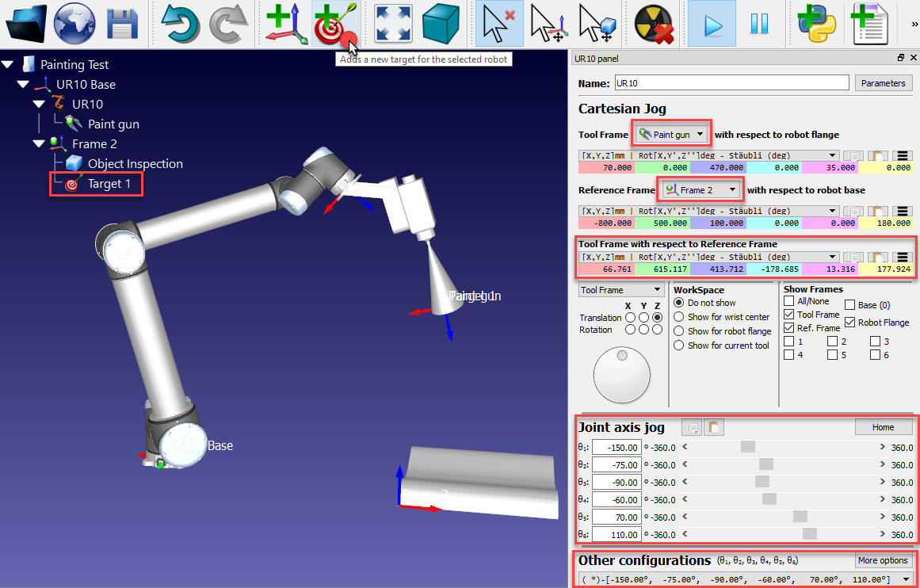Click the Save station floppy disk icon
The height and width of the screenshot is (588, 920).
(x=122, y=24)
